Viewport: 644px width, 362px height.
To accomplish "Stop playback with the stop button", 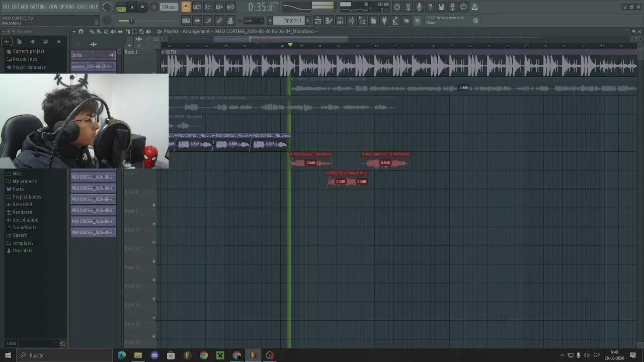I will [143, 8].
